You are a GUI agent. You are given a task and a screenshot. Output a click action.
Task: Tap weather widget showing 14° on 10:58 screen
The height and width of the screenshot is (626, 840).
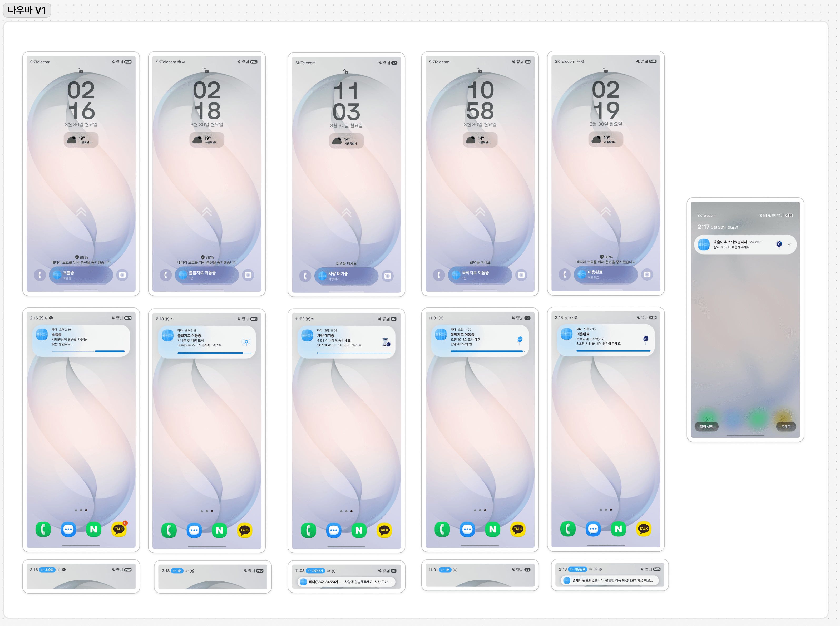click(x=480, y=140)
